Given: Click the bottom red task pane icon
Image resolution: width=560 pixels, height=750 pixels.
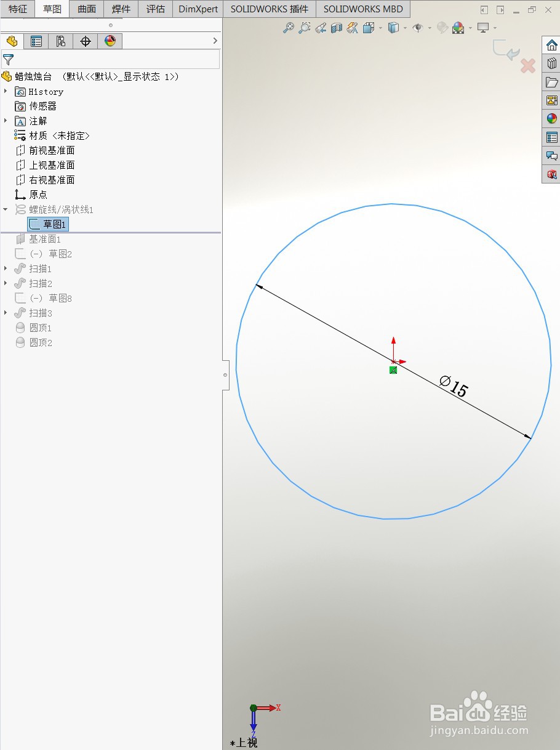Looking at the screenshot, I should pyautogui.click(x=551, y=174).
